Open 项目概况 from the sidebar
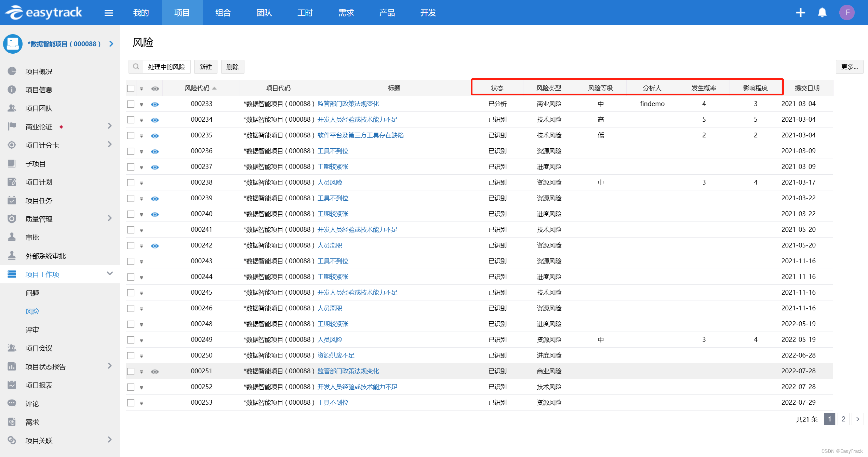Image resolution: width=868 pixels, height=457 pixels. pos(39,71)
